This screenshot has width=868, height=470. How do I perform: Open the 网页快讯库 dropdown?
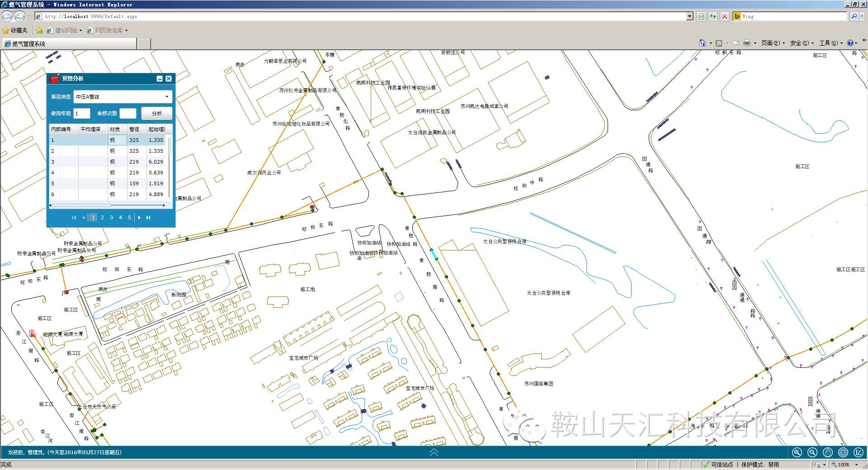click(x=107, y=30)
